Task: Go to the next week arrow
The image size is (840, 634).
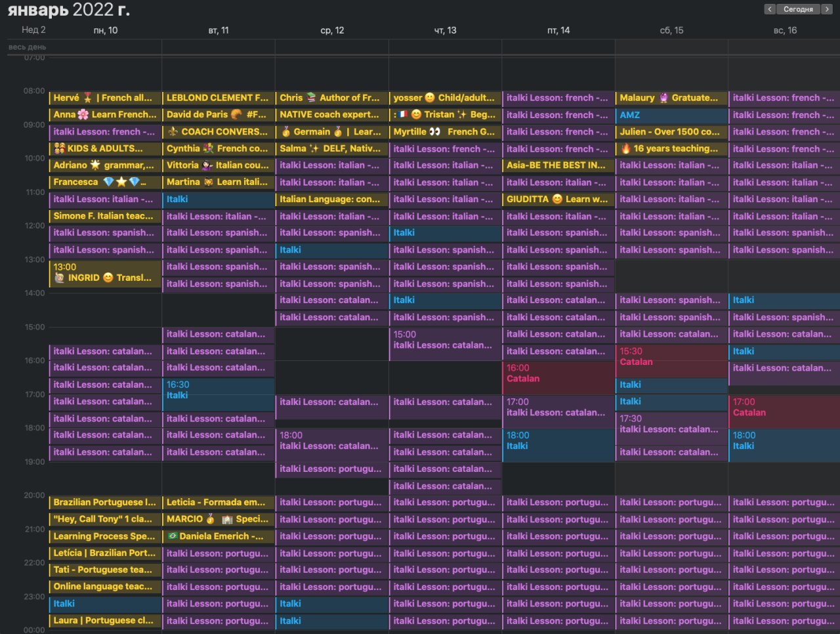Action: [827, 9]
